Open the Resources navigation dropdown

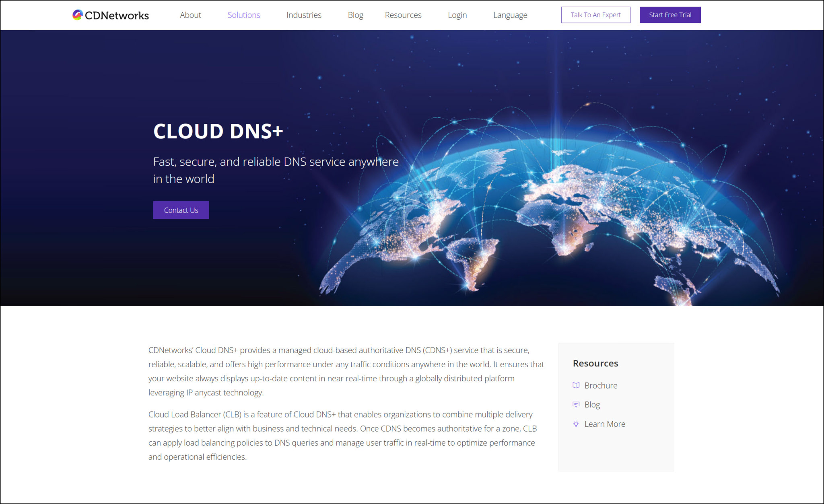tap(403, 15)
